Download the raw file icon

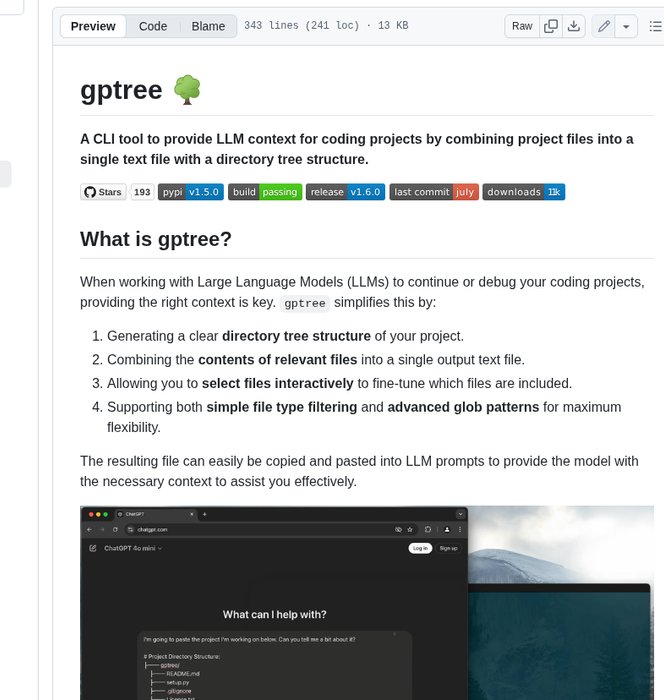coord(574,26)
